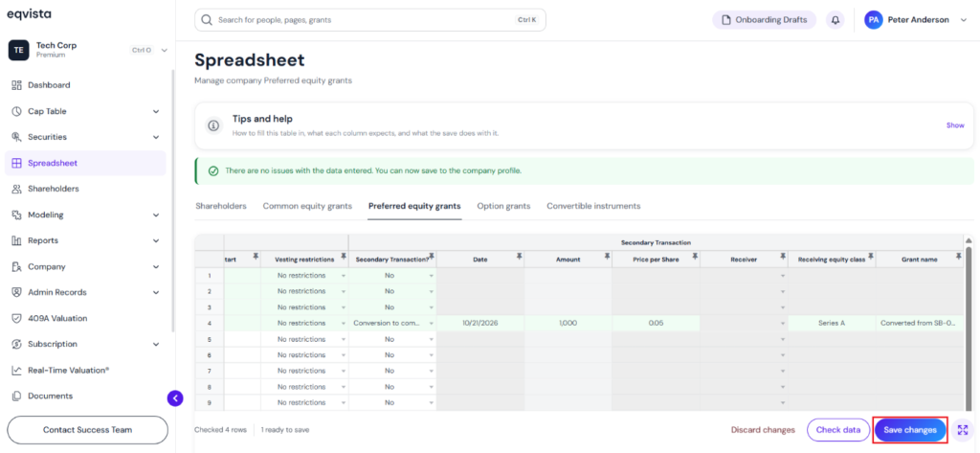Pin the Secondary Transaction? column
980x453 pixels.
point(432,257)
